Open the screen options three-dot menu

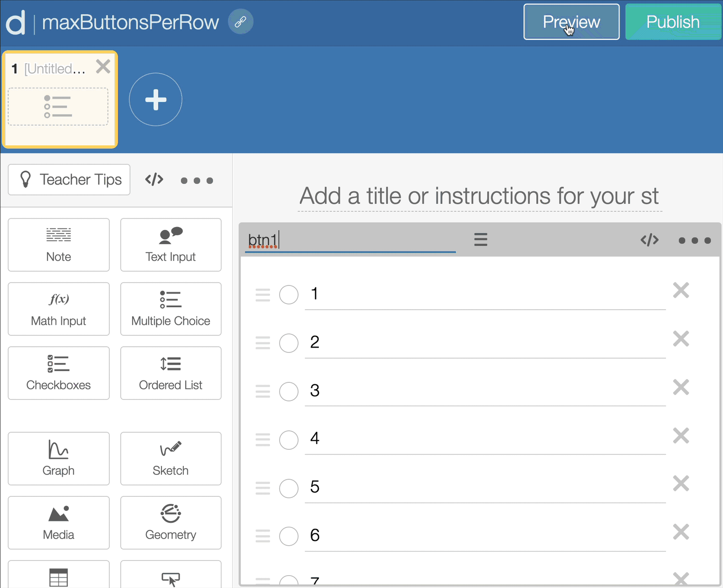pyautogui.click(x=197, y=180)
